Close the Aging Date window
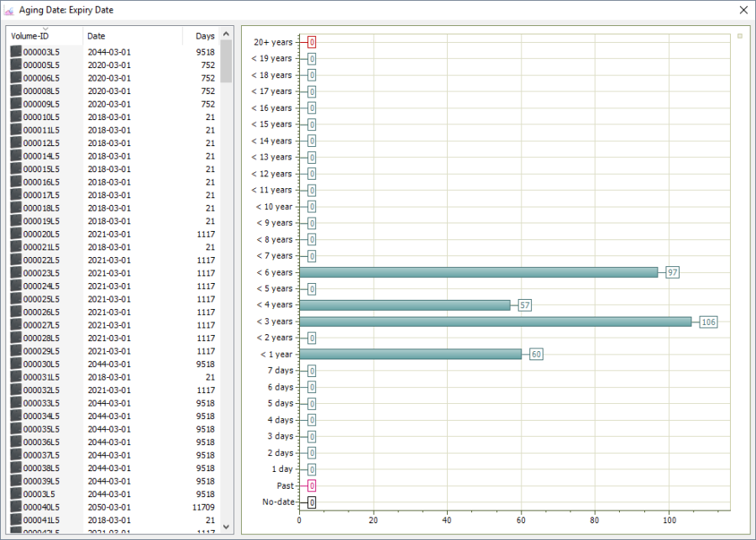This screenshot has width=756, height=540. [x=743, y=10]
